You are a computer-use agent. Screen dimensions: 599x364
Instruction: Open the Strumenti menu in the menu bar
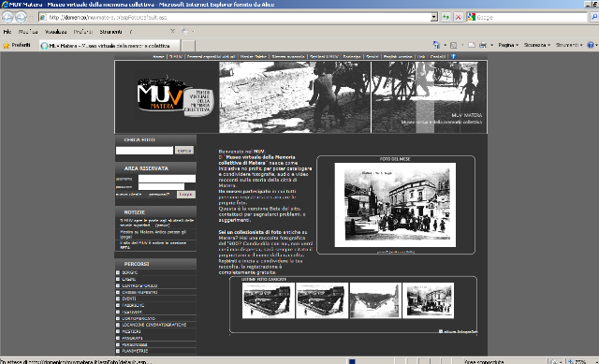point(110,32)
